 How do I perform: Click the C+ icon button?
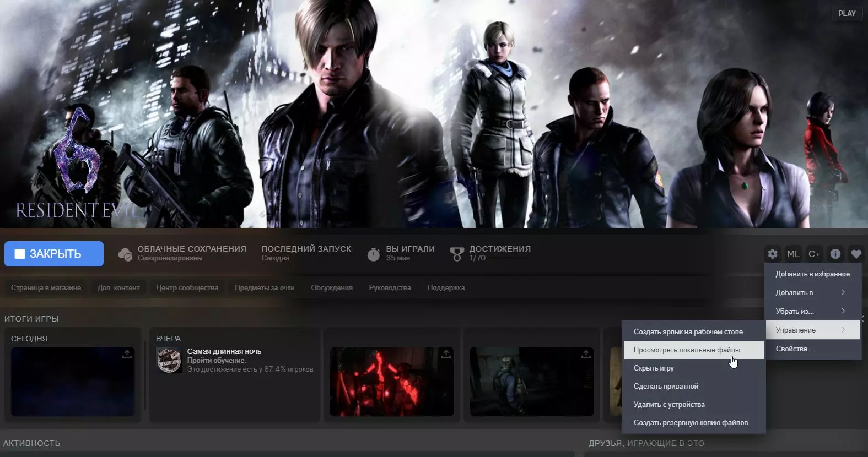(814, 254)
